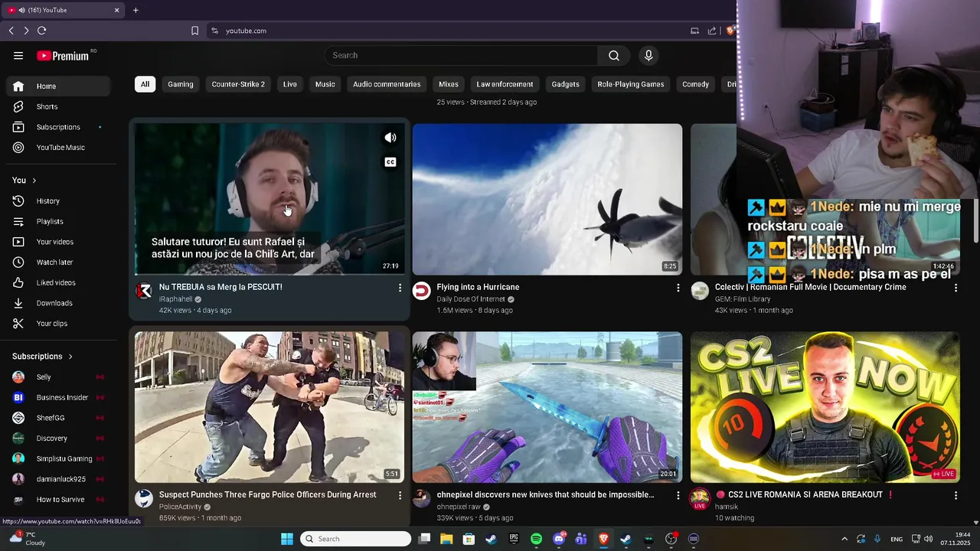Expand the You section chevron

34,181
